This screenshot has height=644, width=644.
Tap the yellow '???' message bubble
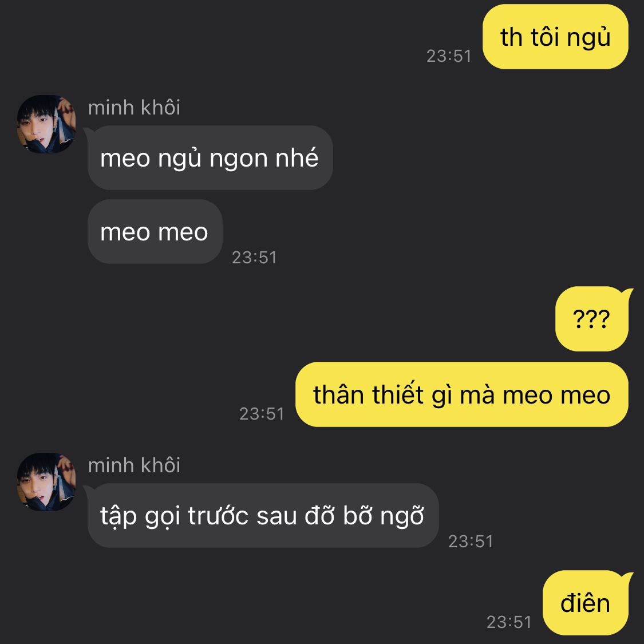tap(592, 319)
